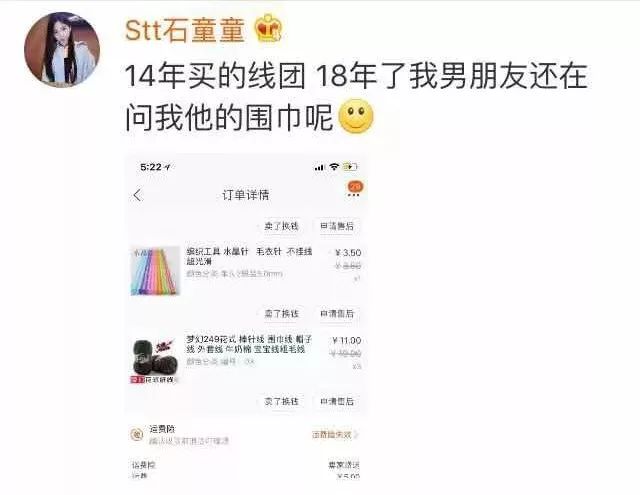Click the 订单详情 page title
The image size is (640, 495).
(245, 195)
